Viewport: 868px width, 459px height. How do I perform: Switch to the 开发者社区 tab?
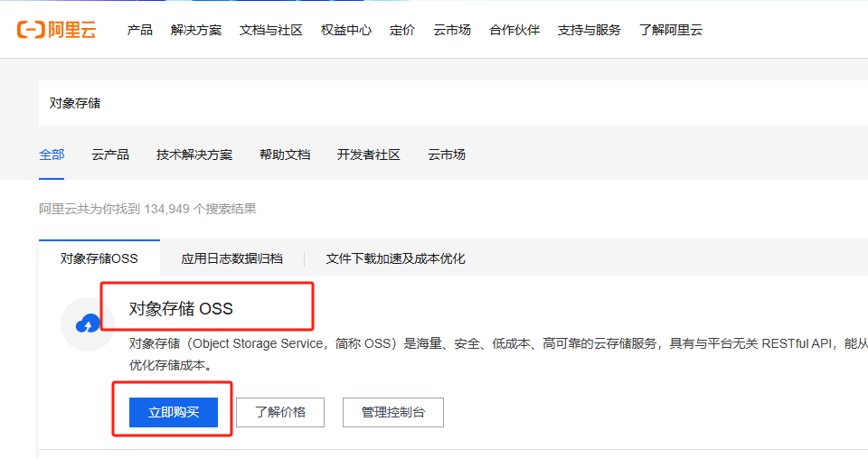(x=369, y=155)
